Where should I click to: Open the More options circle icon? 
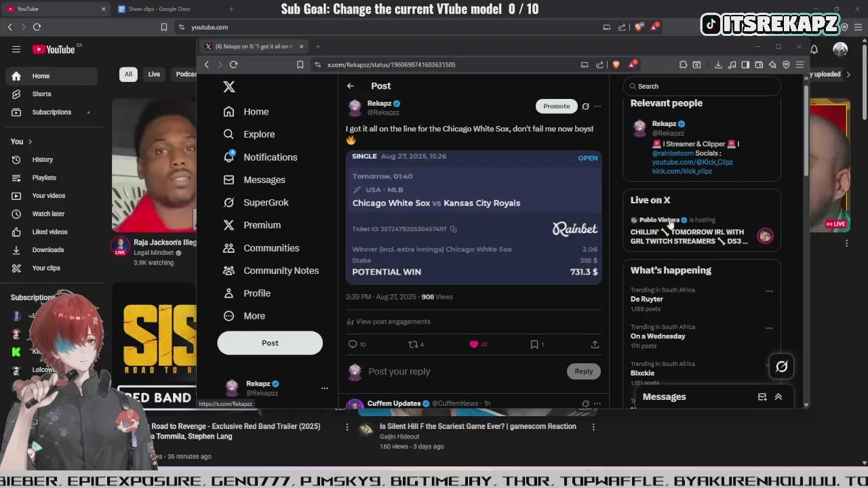[229, 316]
